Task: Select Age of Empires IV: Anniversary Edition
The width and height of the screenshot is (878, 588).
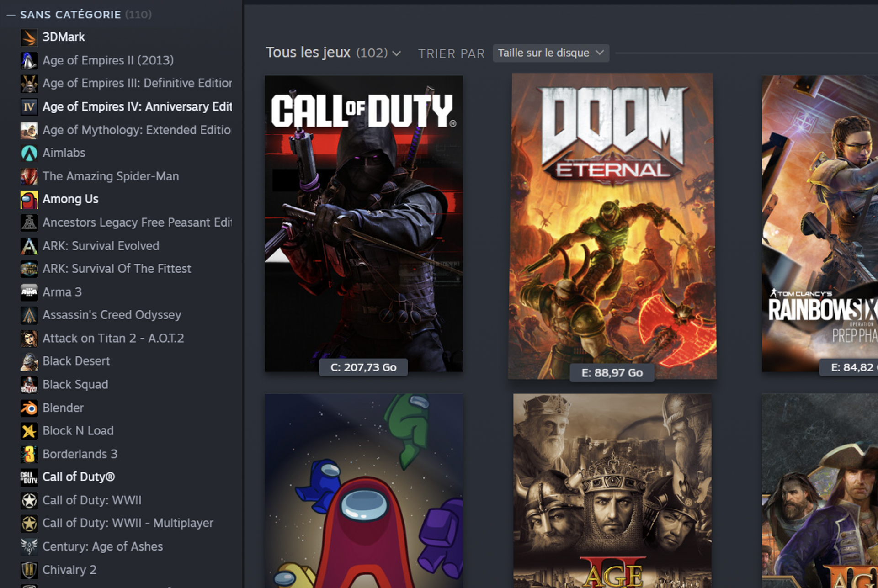Action: [137, 106]
